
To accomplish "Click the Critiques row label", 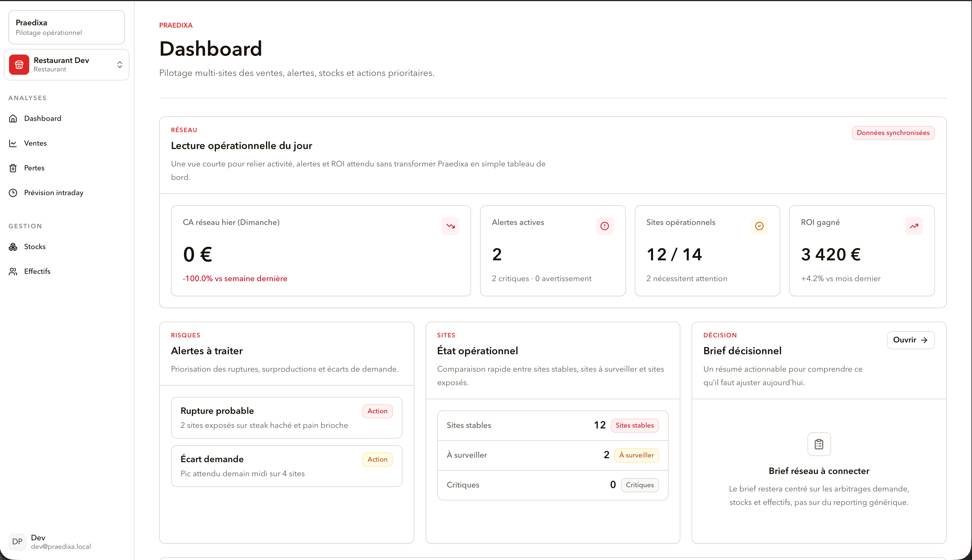I will (463, 485).
